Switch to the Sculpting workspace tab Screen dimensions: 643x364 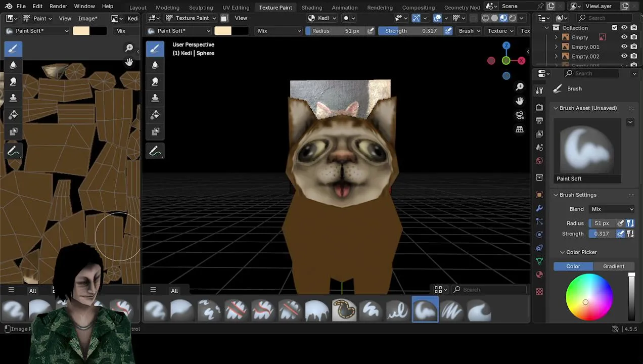pos(201,7)
